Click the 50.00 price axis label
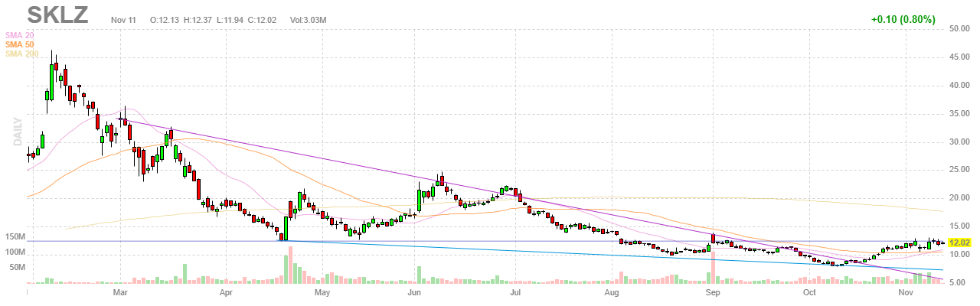Screen dimensions: 980x306 pyautogui.click(x=959, y=29)
